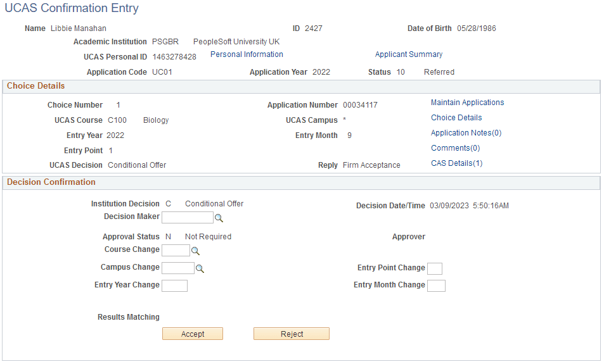Open the Campus Change search icon
This screenshot has width=604, height=364.
(200, 268)
